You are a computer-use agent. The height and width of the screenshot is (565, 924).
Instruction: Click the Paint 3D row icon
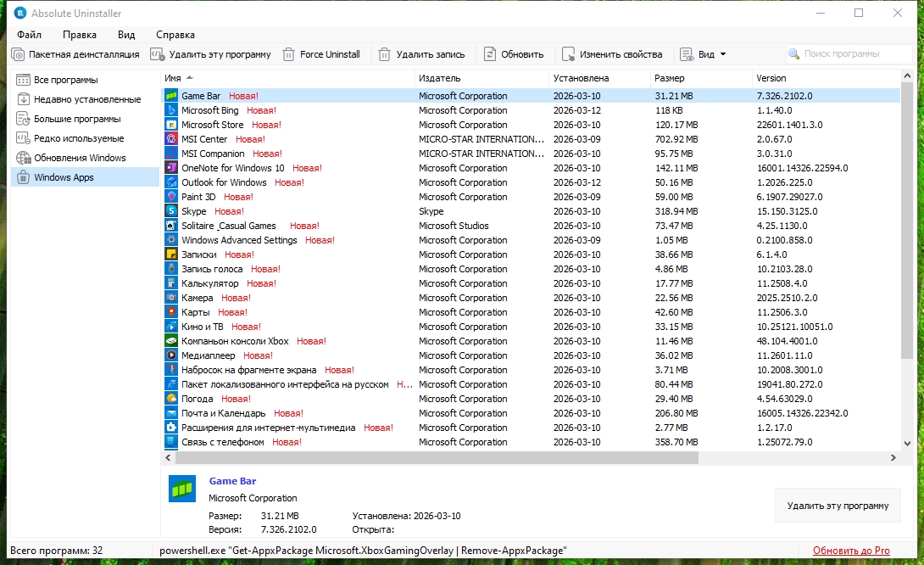pyautogui.click(x=171, y=197)
